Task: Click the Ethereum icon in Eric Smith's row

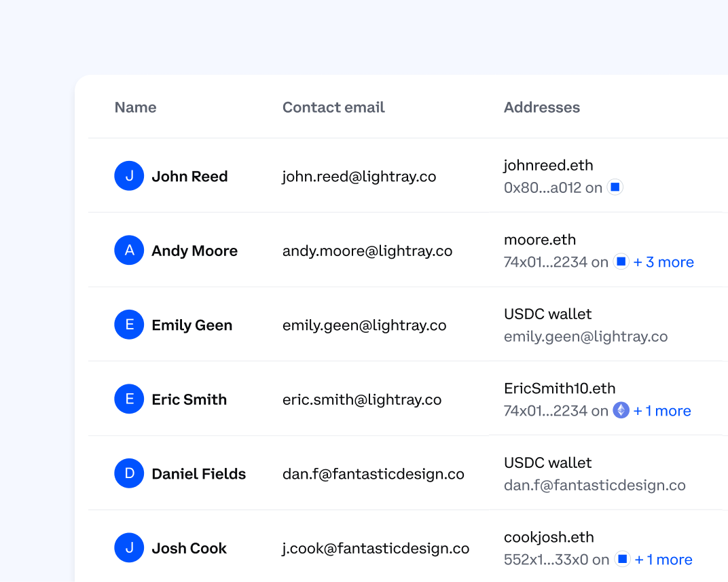Action: click(x=621, y=410)
